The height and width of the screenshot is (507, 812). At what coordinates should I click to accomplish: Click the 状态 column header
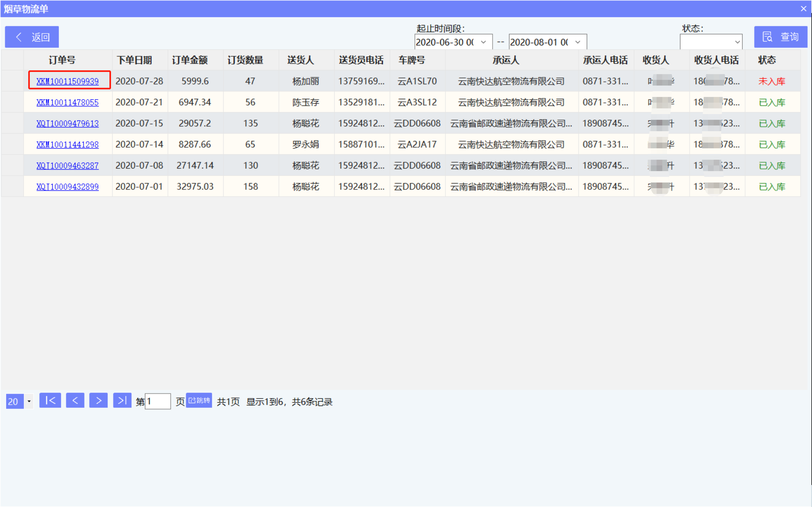coord(767,60)
